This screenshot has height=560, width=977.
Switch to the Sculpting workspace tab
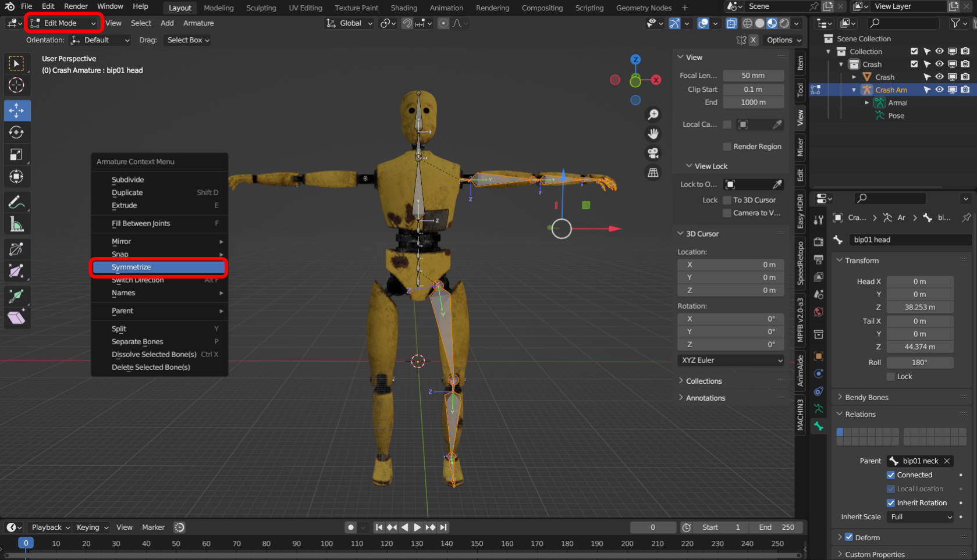point(261,8)
